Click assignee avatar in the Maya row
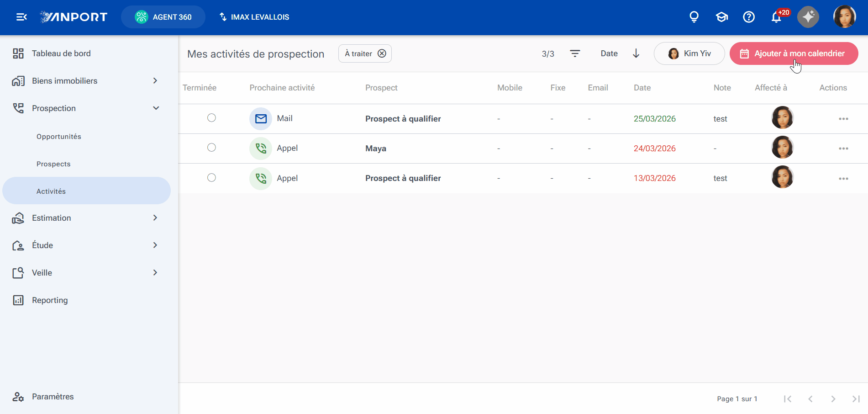The height and width of the screenshot is (414, 868). pos(783,148)
